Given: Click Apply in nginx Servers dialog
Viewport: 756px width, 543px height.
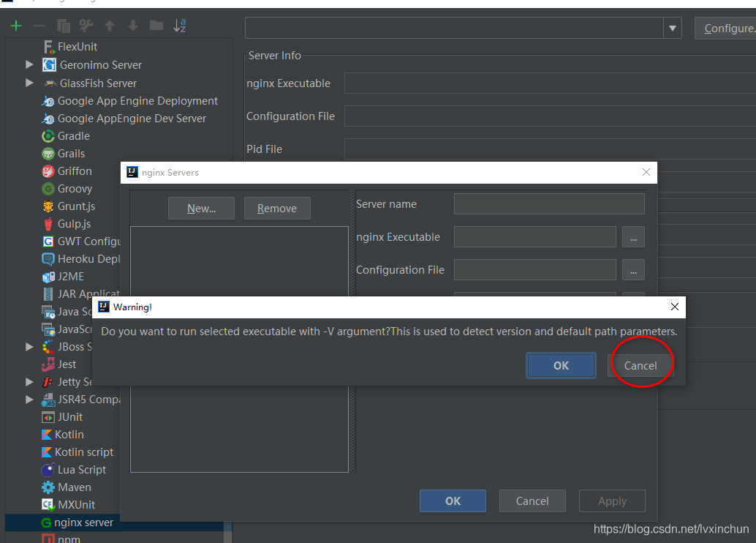Looking at the screenshot, I should point(612,501).
